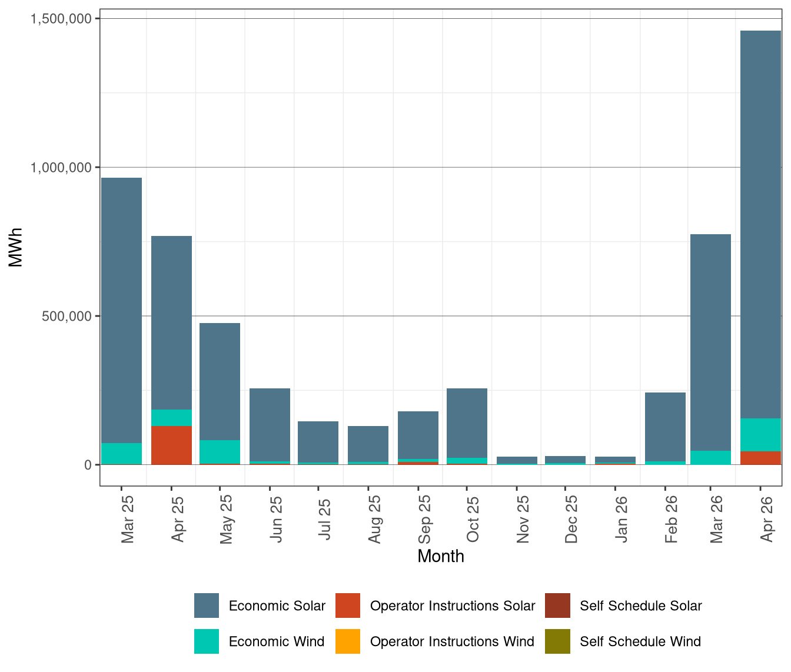Click the 'Apr 26' x-axis label
791x672 pixels.
[766, 519]
